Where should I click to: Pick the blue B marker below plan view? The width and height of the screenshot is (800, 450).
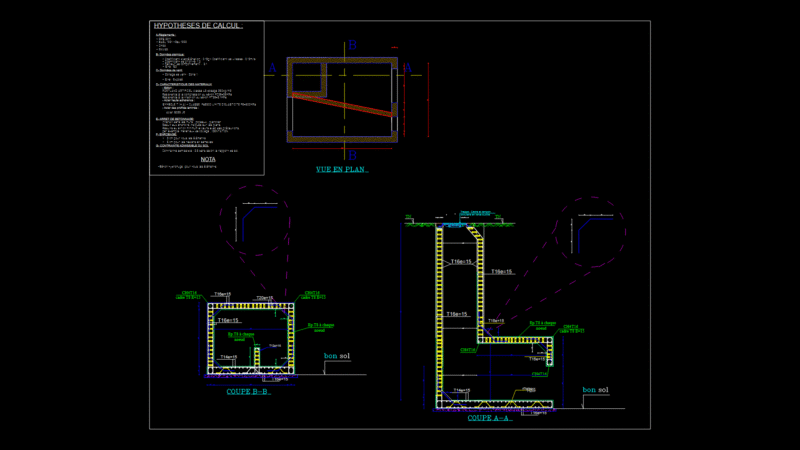(x=352, y=155)
